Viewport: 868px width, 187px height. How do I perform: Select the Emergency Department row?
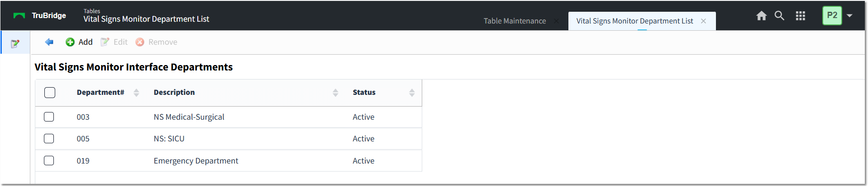(229, 161)
